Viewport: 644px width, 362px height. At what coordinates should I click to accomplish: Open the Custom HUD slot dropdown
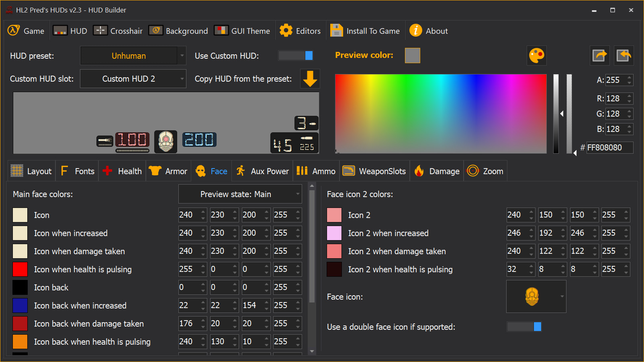(x=133, y=78)
